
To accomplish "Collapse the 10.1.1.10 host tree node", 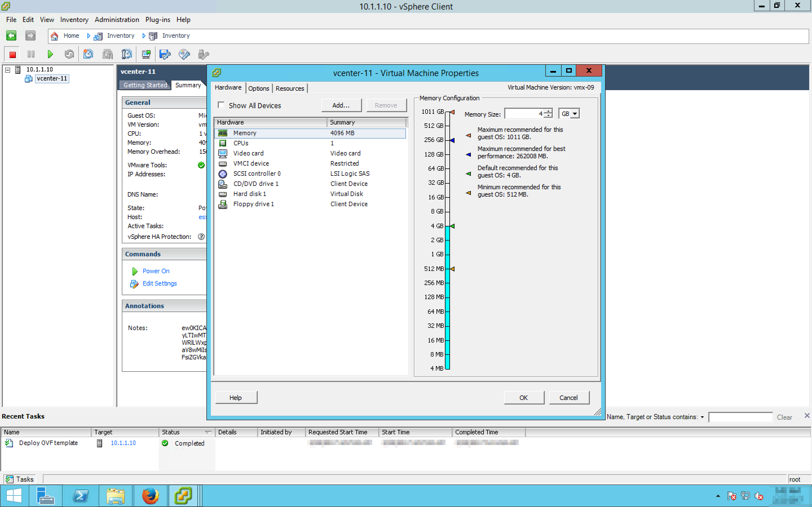I will pos(8,70).
